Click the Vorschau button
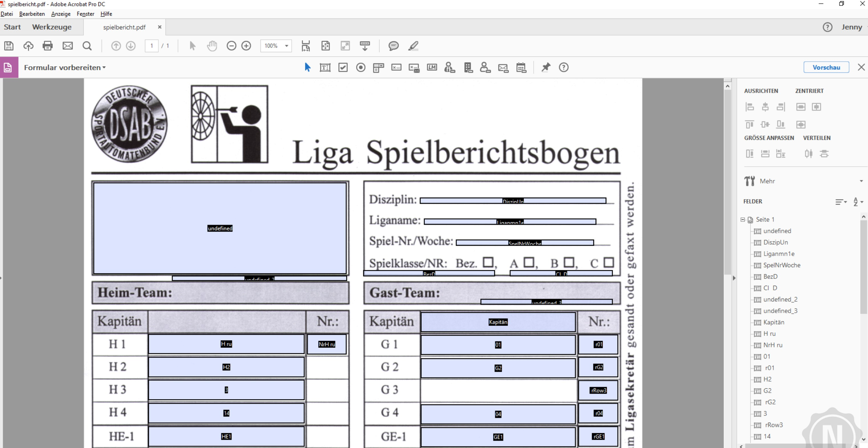This screenshot has height=448, width=868. pyautogui.click(x=826, y=67)
